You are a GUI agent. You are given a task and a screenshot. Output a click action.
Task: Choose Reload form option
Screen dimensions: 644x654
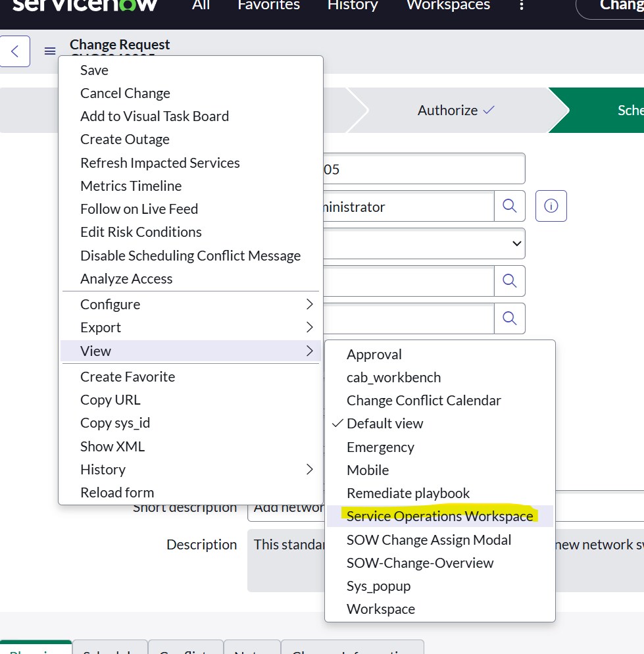[191, 493]
